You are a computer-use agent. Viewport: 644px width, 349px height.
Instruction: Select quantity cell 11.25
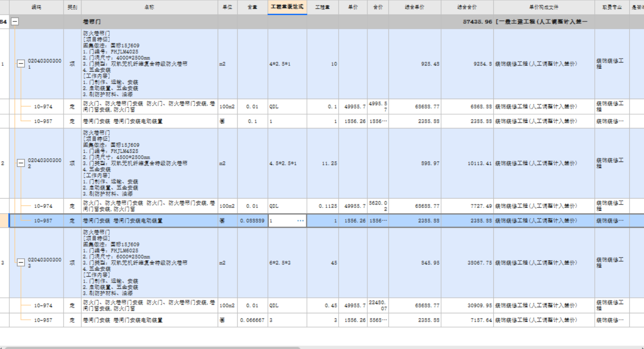(322, 164)
